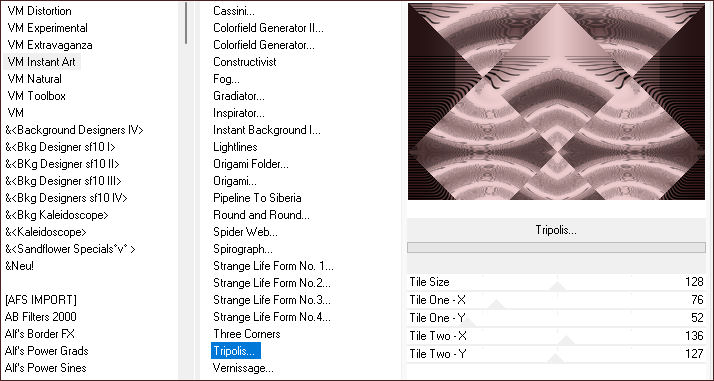
Task: Select Pipeline To Siberia filter
Action: point(257,198)
